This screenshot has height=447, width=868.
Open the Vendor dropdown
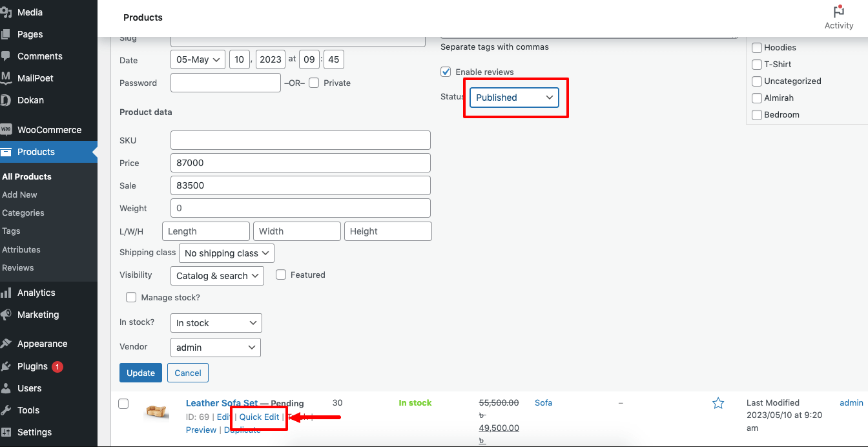[215, 347]
